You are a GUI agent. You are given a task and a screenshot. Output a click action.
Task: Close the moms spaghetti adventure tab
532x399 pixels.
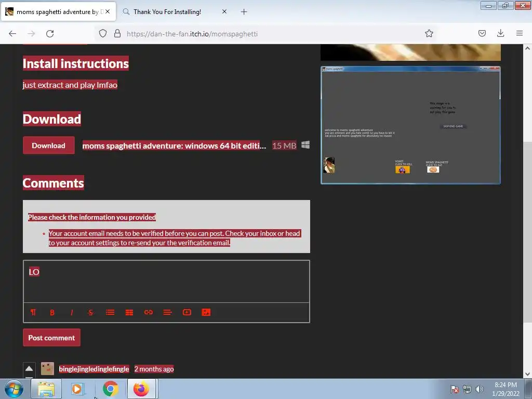(x=108, y=11)
